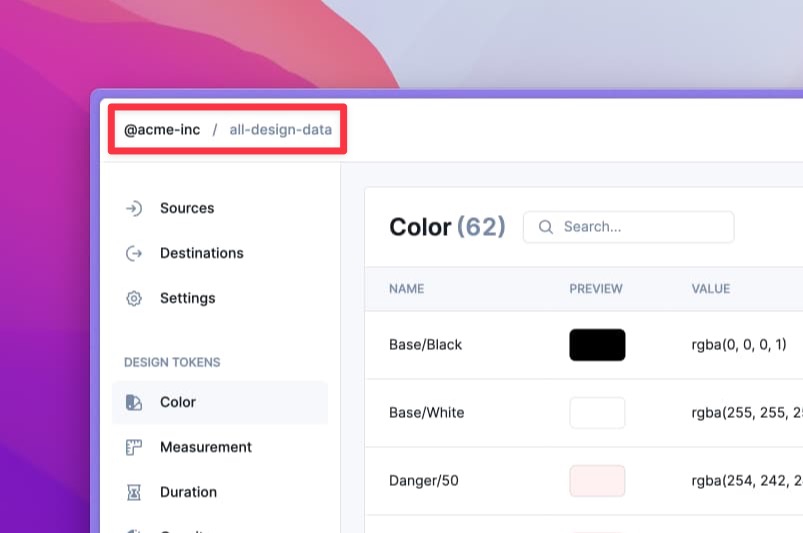803x533 pixels.
Task: Click the Sources arrow-circle icon
Action: (x=133, y=208)
